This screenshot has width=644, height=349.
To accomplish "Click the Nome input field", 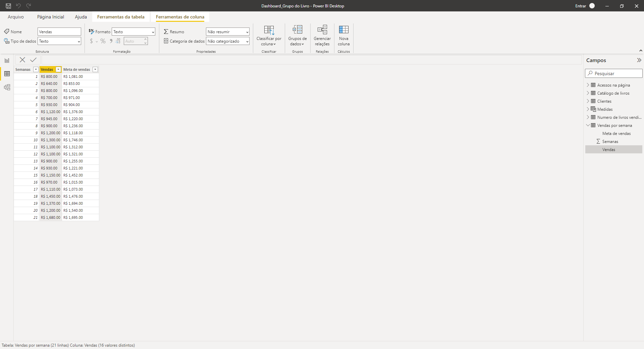I will pos(59,32).
